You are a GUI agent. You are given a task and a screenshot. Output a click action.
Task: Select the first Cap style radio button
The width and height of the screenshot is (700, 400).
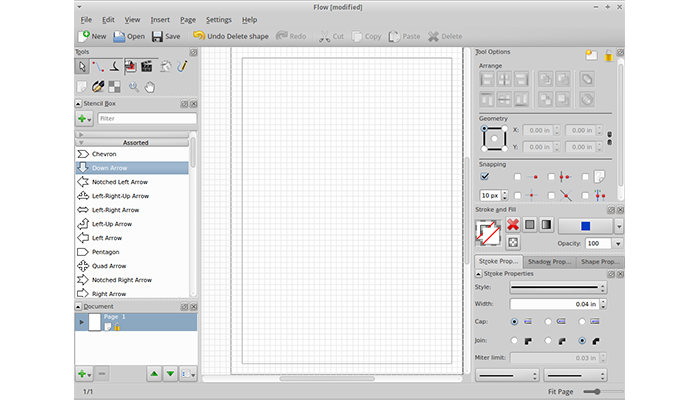click(x=515, y=322)
